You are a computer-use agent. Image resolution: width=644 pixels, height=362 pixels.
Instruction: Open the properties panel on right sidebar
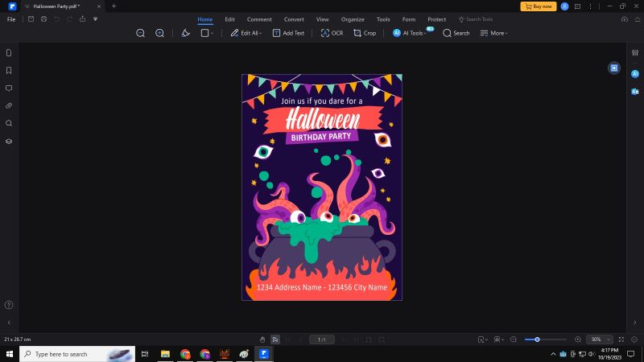pos(634,52)
